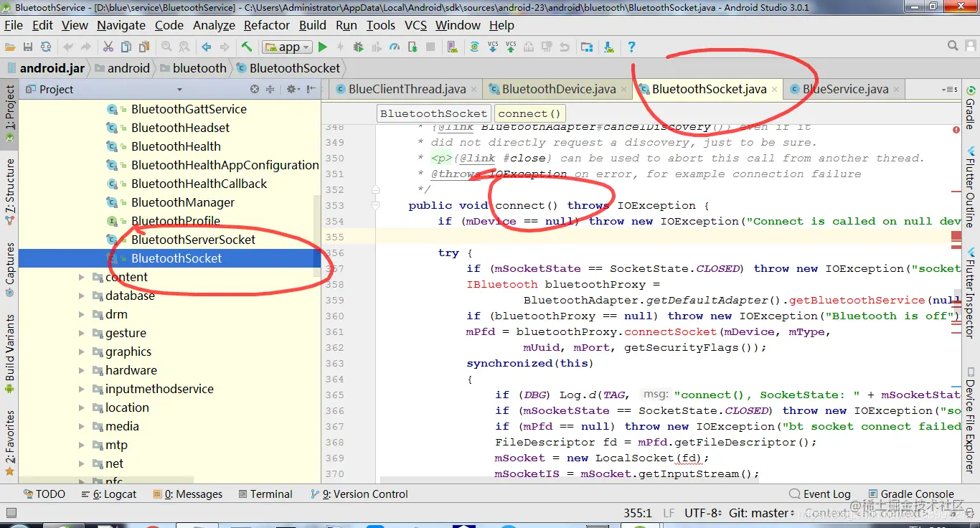Toggle the Build Variants tool window
This screenshot has width=980, height=528.
[10, 354]
